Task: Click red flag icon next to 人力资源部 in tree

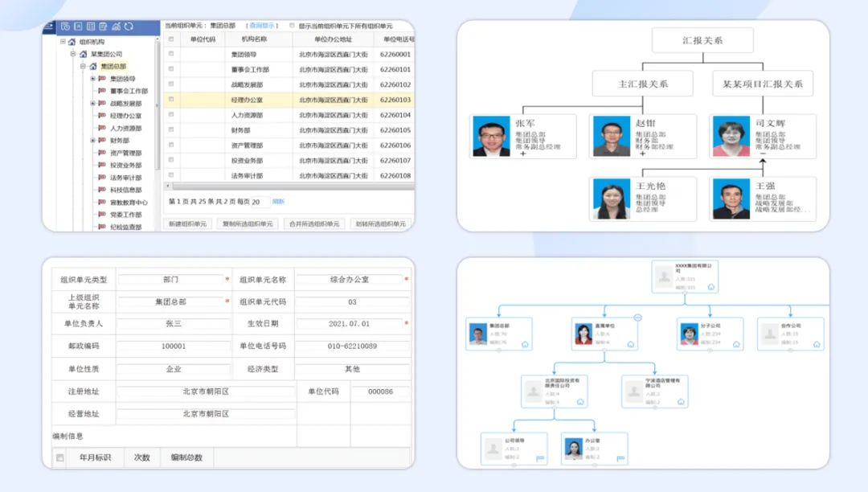Action: (x=102, y=128)
